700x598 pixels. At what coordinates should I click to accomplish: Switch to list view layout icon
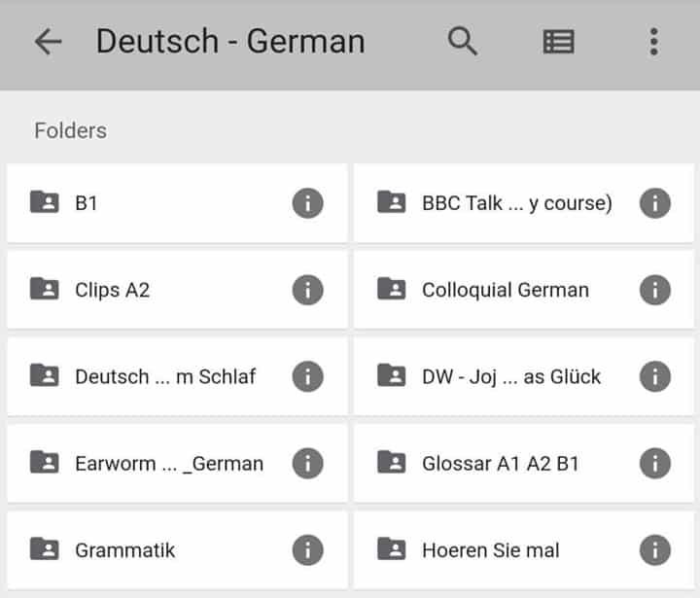558,42
